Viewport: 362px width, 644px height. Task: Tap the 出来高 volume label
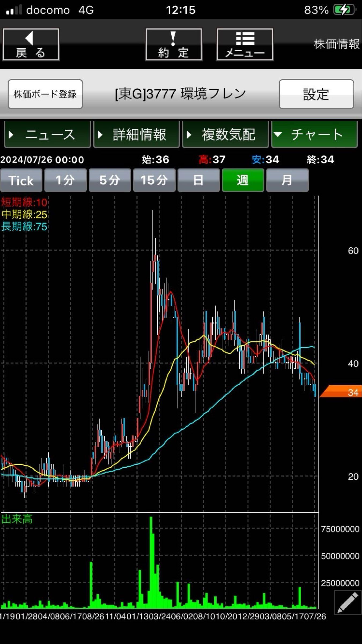[x=17, y=519]
